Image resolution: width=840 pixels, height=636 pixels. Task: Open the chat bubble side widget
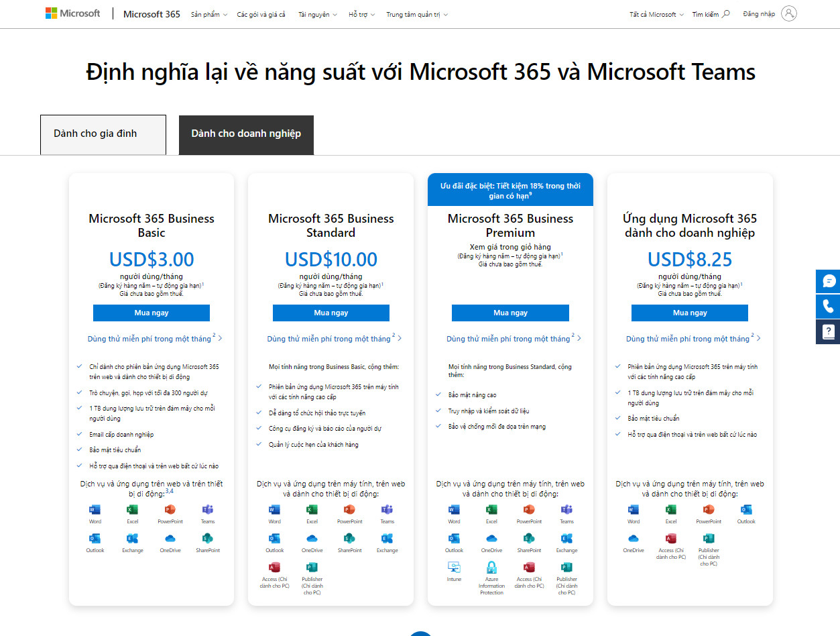(828, 281)
